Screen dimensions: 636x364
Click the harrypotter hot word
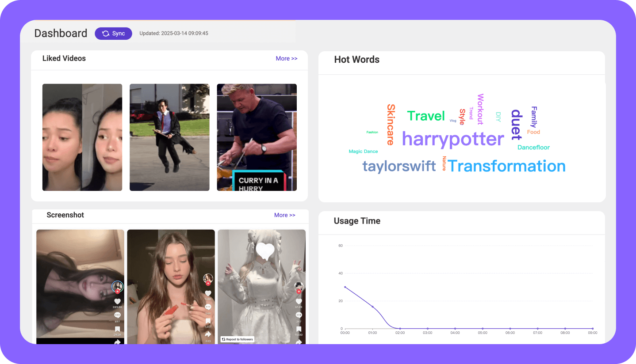(453, 139)
